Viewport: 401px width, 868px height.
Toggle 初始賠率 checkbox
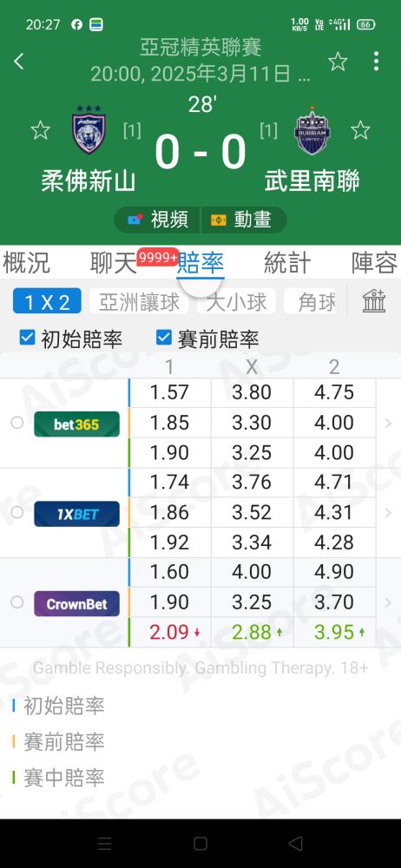tap(27, 337)
